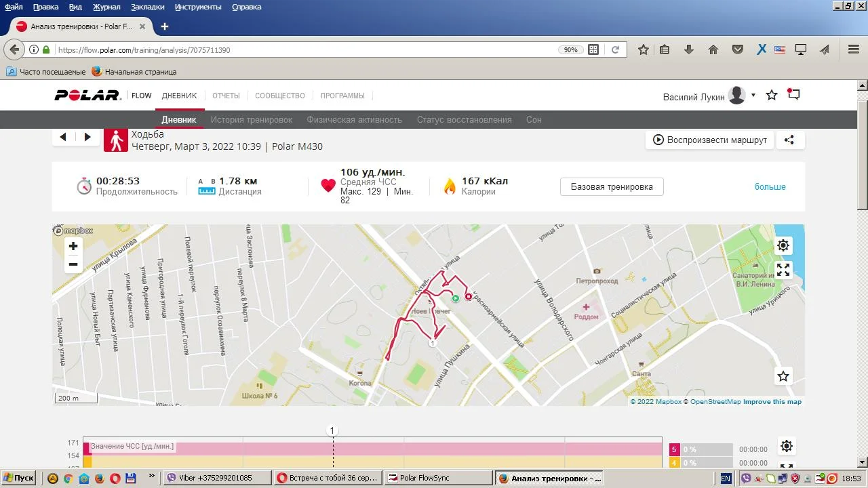Open the Инструменты menu
Image resolution: width=868 pixels, height=488 pixels.
pos(198,7)
